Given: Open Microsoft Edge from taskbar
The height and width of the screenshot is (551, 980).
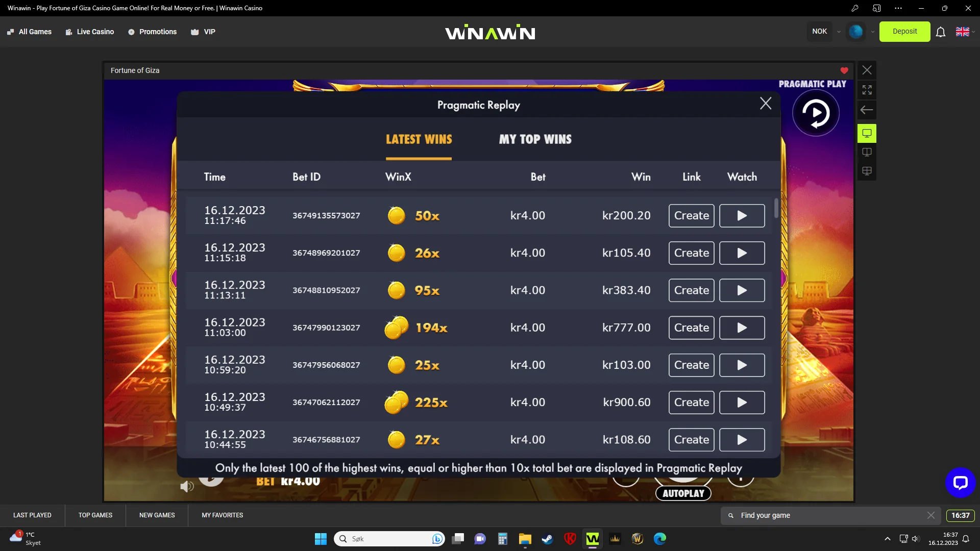Looking at the screenshot, I should 660,539.
